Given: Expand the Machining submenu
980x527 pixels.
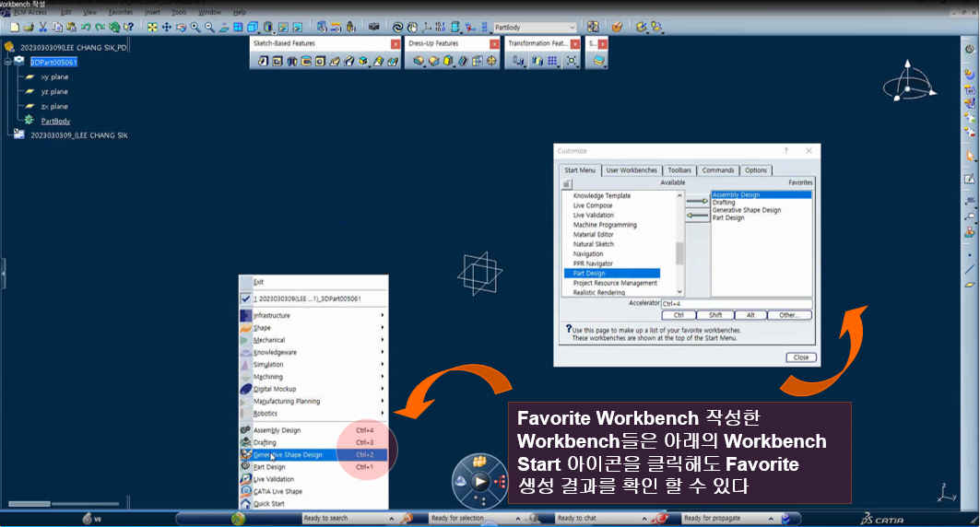Looking at the screenshot, I should (313, 377).
